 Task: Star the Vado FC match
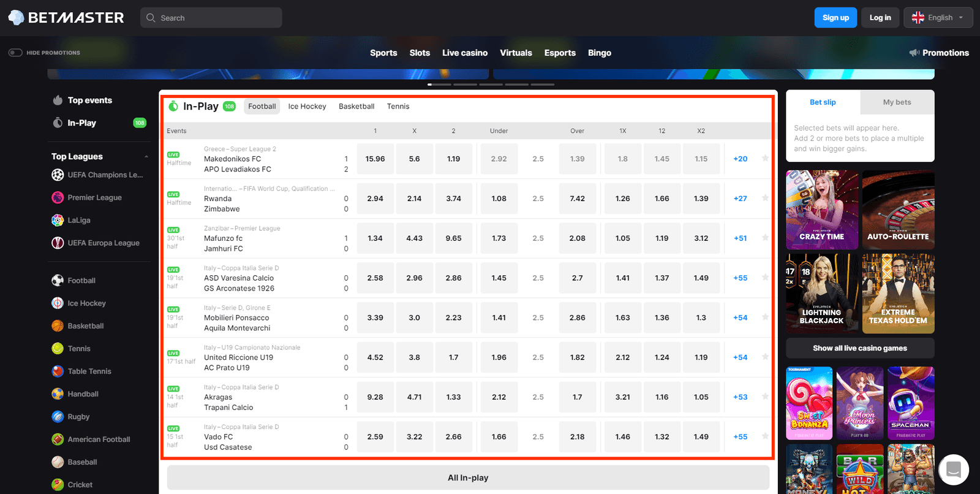pos(765,436)
